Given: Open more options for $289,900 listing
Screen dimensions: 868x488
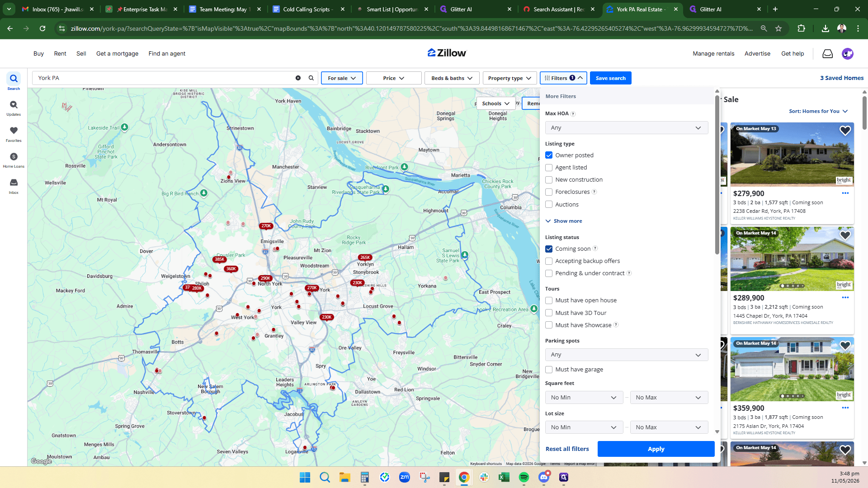Looking at the screenshot, I should 845,297.
